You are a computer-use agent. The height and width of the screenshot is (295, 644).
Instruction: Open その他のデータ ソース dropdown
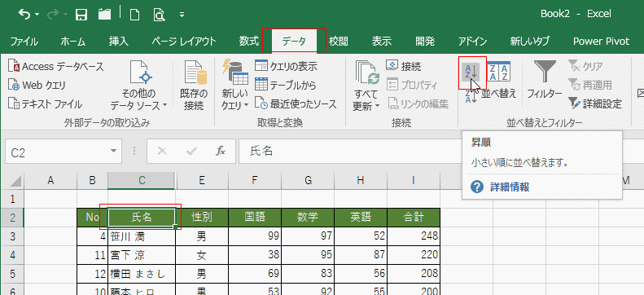point(139,86)
